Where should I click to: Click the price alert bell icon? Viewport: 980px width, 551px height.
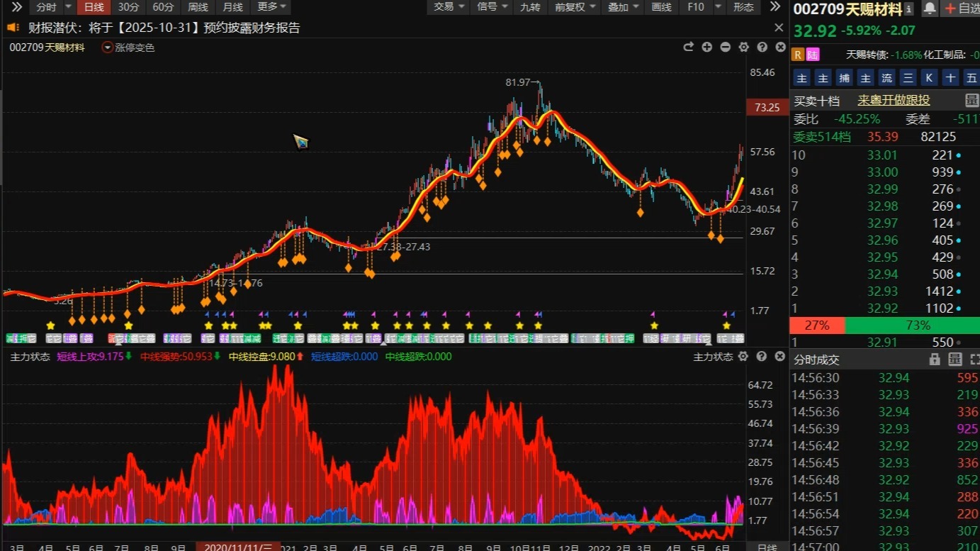point(930,9)
